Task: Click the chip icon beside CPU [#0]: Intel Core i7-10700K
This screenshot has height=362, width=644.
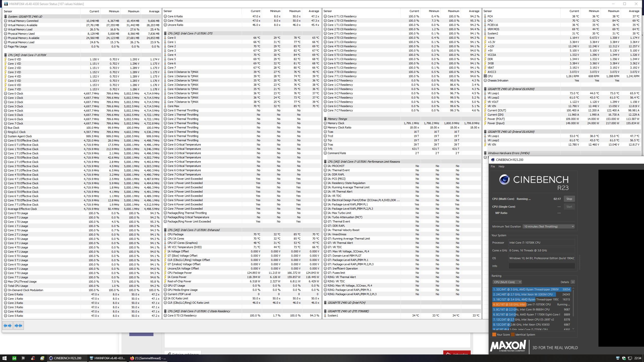Action: tap(6, 55)
